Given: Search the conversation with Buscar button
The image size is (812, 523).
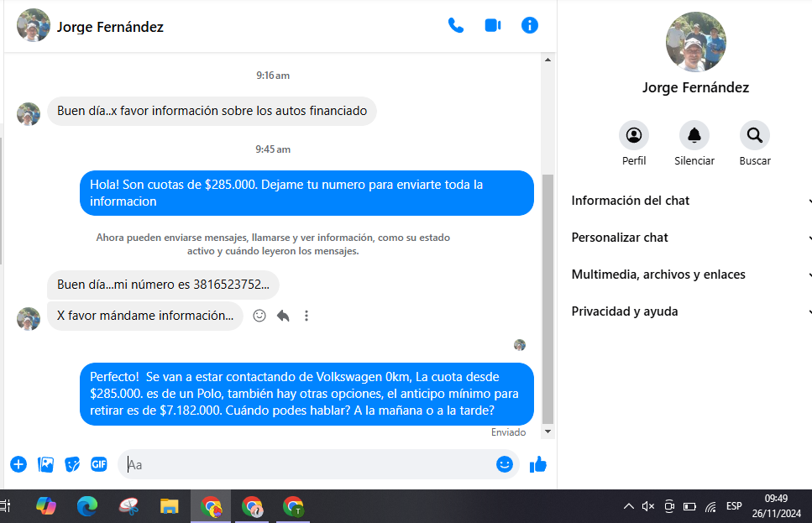Looking at the screenshot, I should click(755, 135).
